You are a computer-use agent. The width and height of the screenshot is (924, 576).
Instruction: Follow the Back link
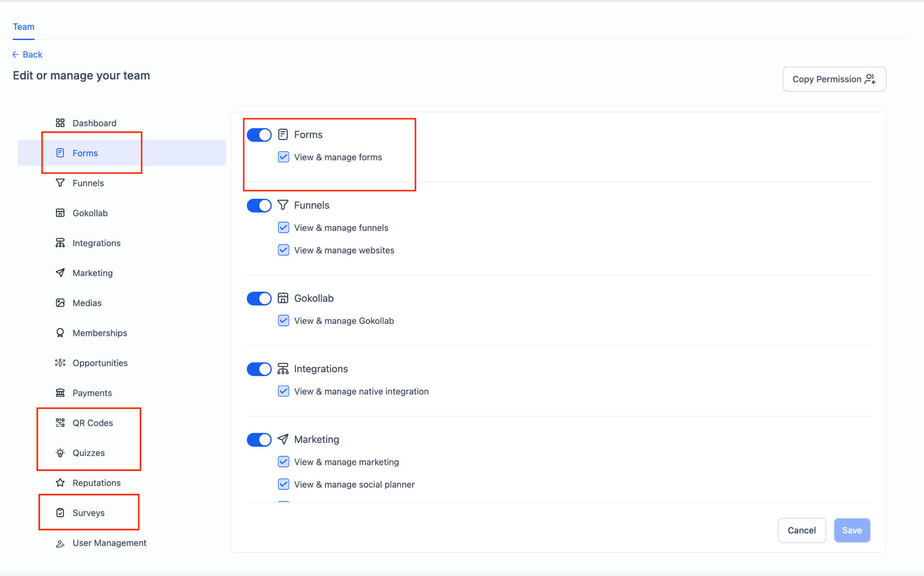(x=28, y=54)
